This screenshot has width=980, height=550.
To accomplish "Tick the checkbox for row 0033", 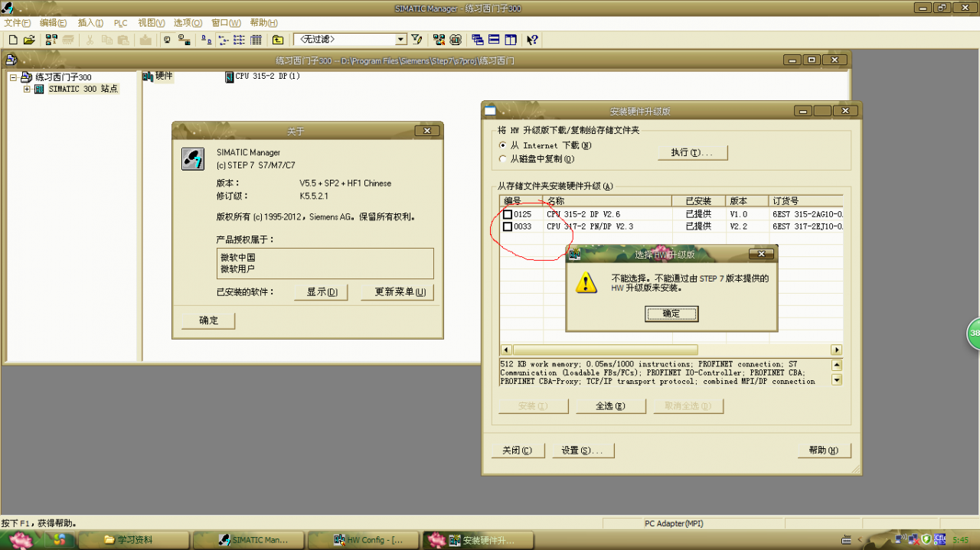I will (x=508, y=226).
